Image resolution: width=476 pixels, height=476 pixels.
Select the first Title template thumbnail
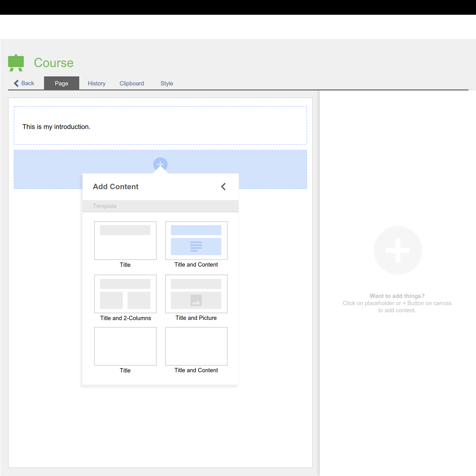tap(125, 240)
